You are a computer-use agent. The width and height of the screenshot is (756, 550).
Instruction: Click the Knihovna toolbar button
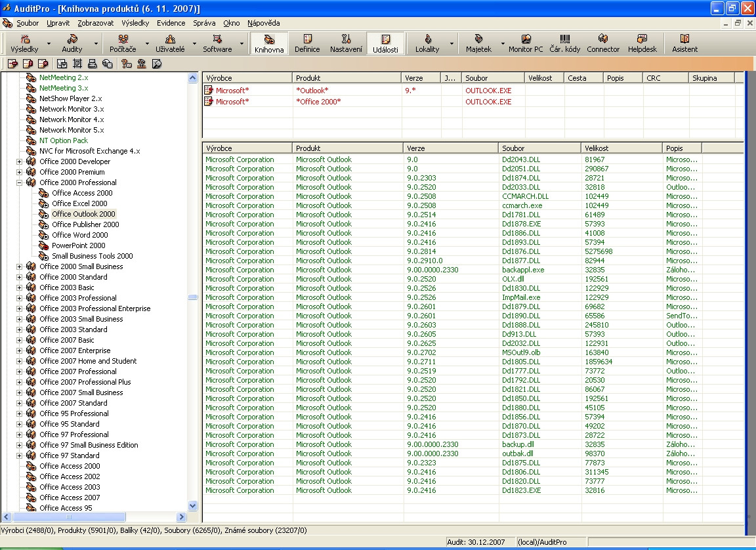269,43
